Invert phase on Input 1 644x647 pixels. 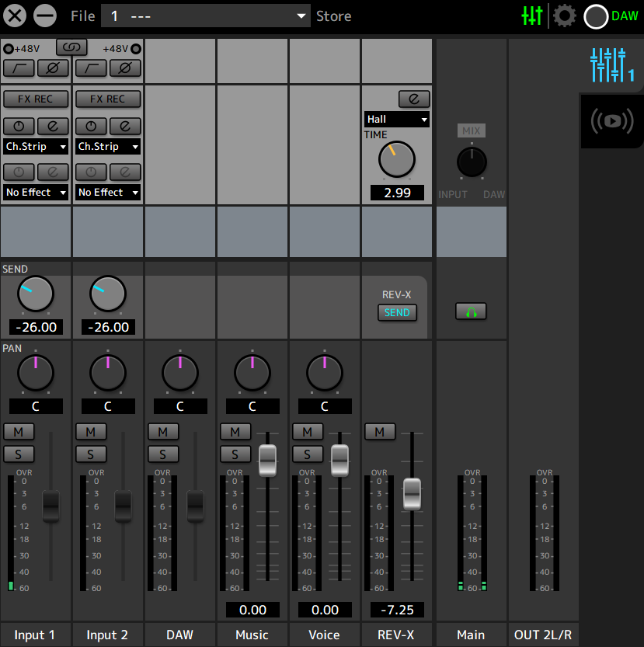[x=53, y=68]
